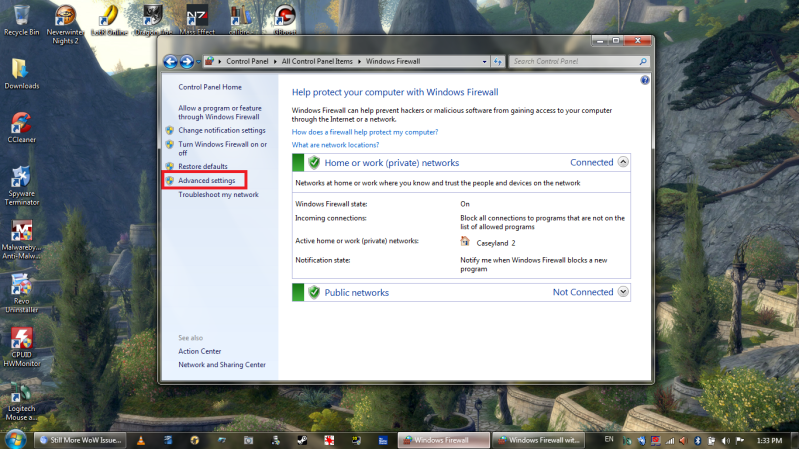Open Revo Uninstaller desktop icon

[x=21, y=294]
